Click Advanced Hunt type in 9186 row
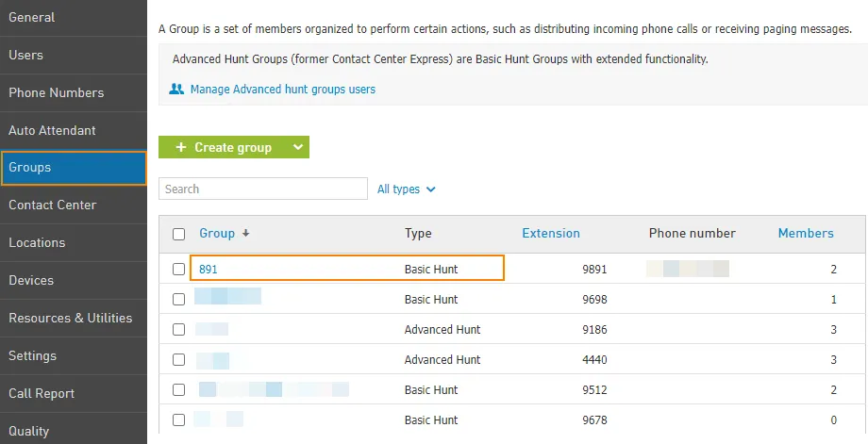 tap(442, 330)
